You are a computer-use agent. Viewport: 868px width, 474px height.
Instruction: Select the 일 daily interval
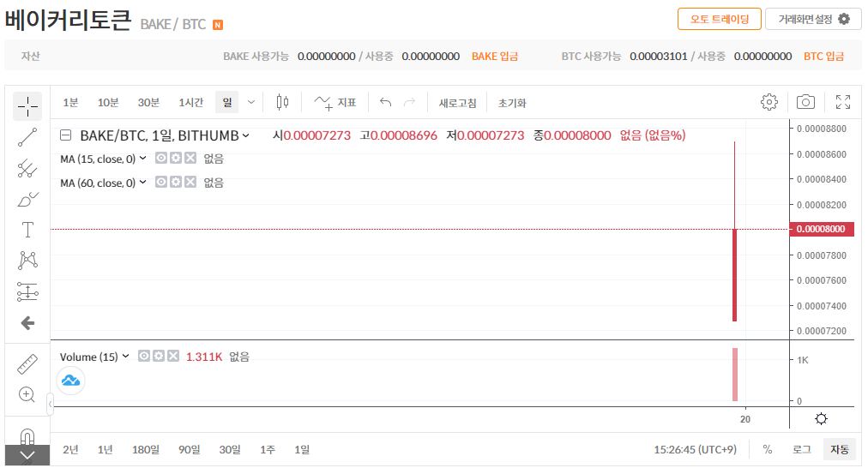227,102
